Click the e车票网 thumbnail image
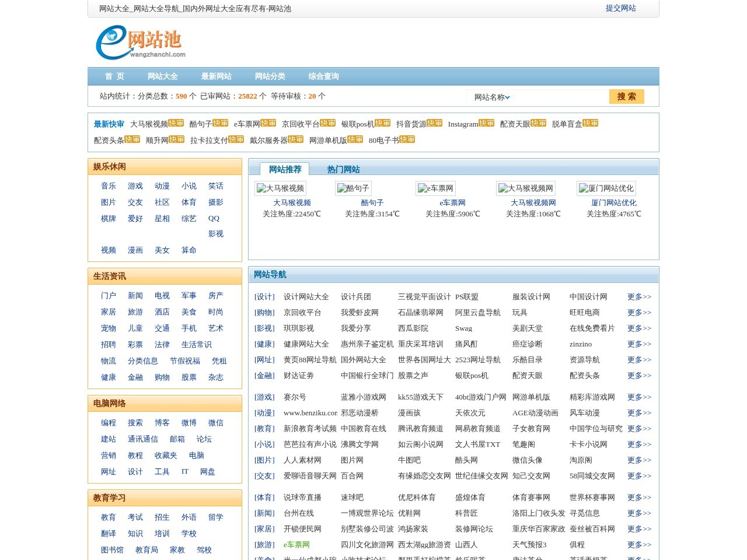 point(435,188)
